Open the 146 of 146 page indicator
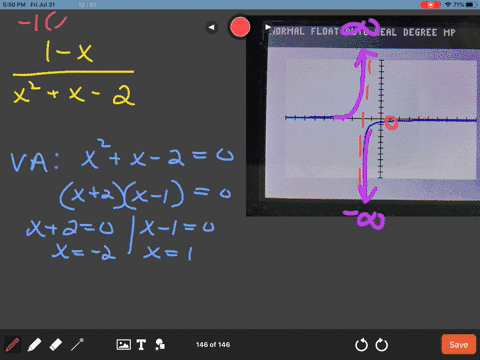Image resolution: width=480 pixels, height=360 pixels. [x=213, y=345]
